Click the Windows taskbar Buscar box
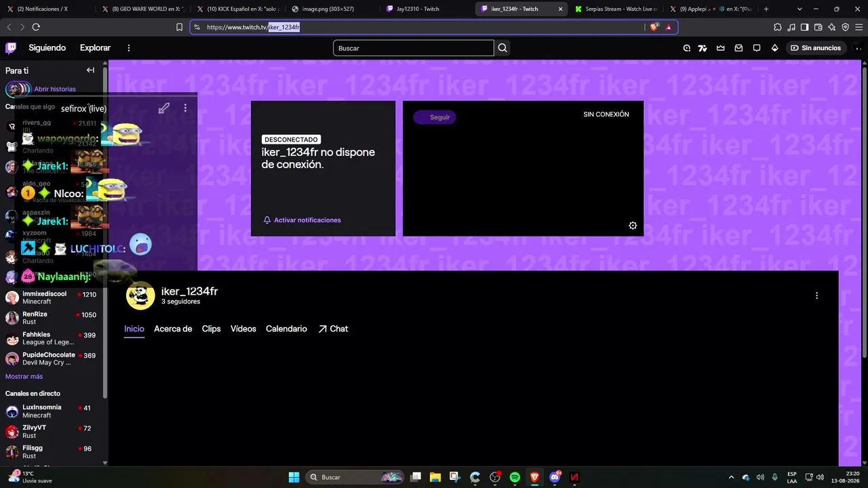The height and width of the screenshot is (488, 868). (x=355, y=477)
